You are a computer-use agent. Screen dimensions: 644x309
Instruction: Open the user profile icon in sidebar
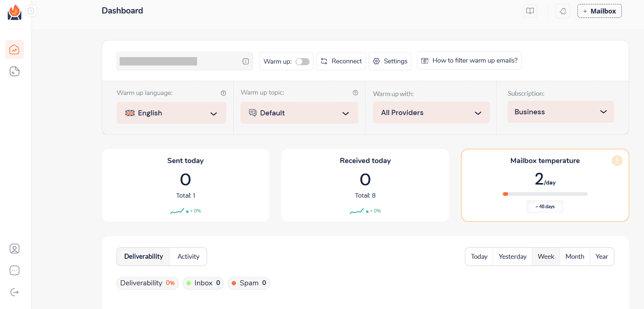tap(15, 249)
